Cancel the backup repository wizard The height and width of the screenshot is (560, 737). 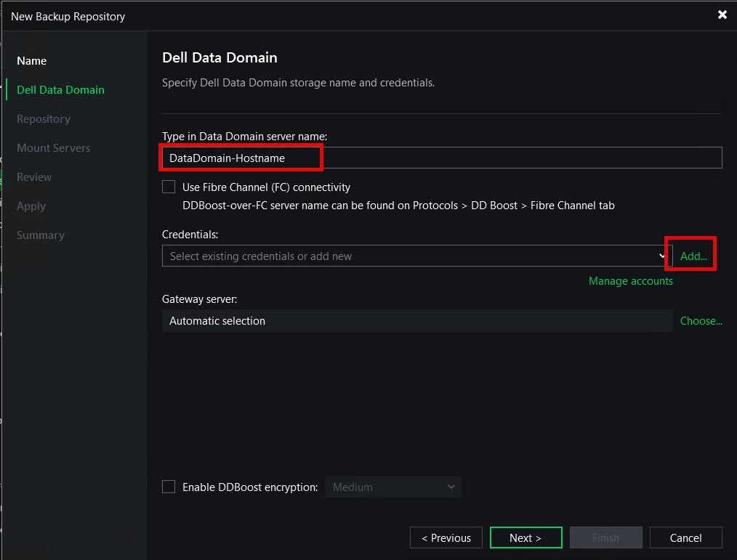(685, 538)
